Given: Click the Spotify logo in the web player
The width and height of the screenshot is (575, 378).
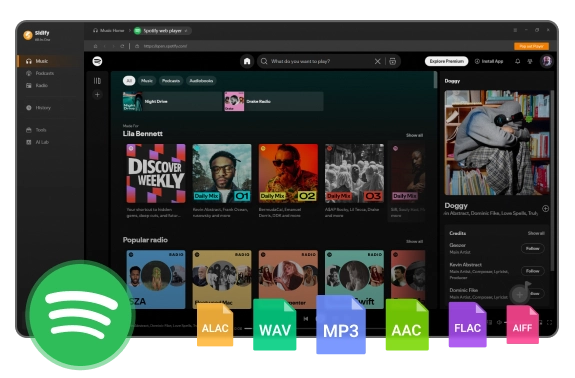Looking at the screenshot, I should click(97, 61).
